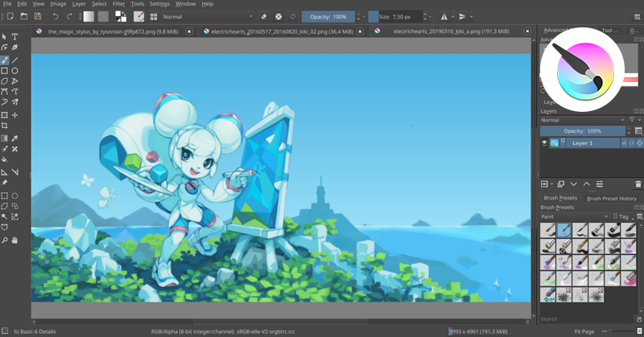The image size is (644, 337).
Task: Select the Pan hand tool
Action: [14, 240]
